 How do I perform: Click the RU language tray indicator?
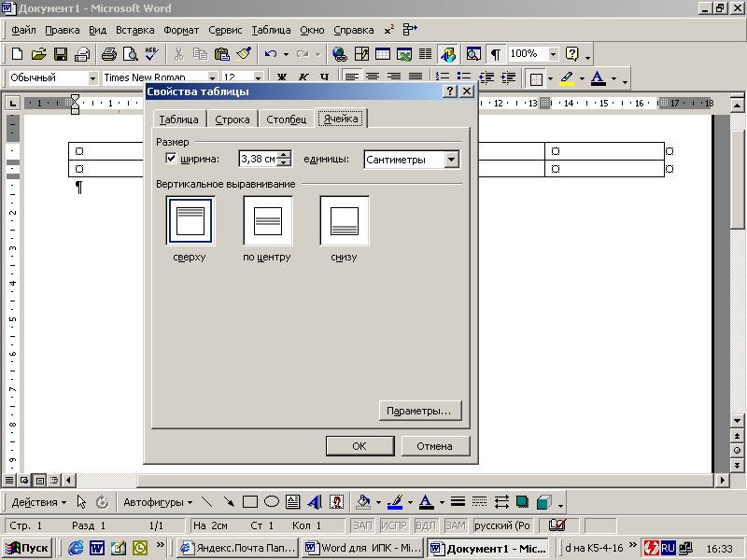668,548
